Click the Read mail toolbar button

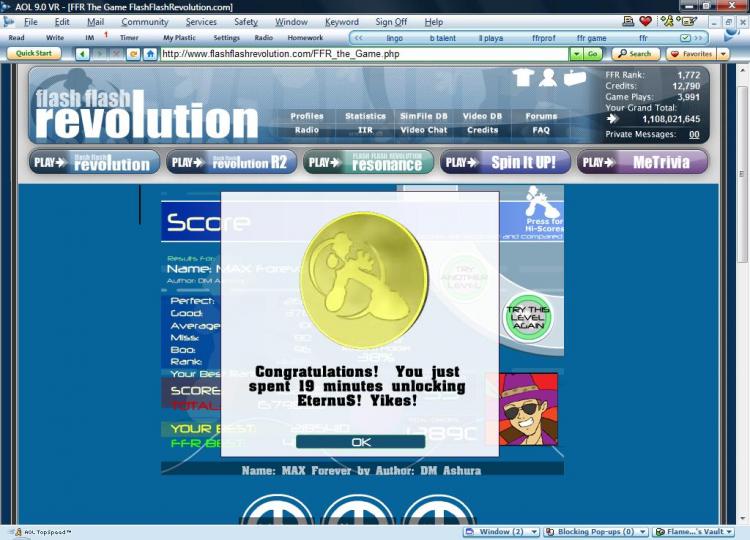[x=16, y=38]
